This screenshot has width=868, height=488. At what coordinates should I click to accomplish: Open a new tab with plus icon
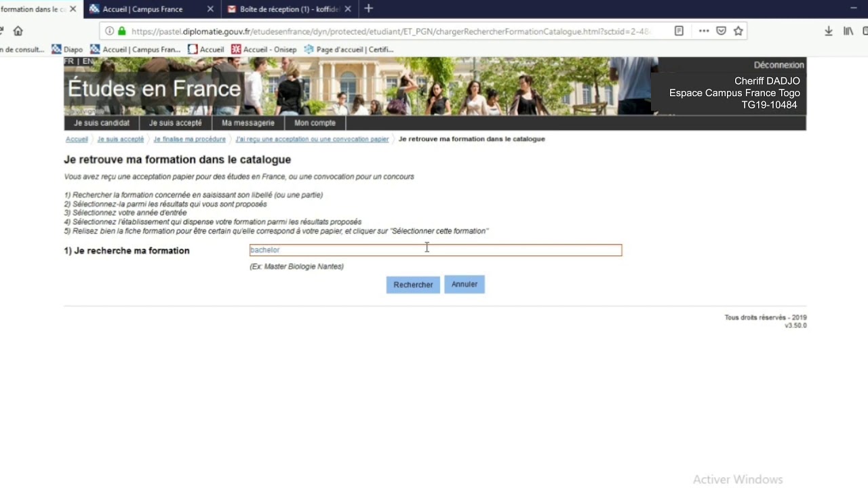click(368, 9)
